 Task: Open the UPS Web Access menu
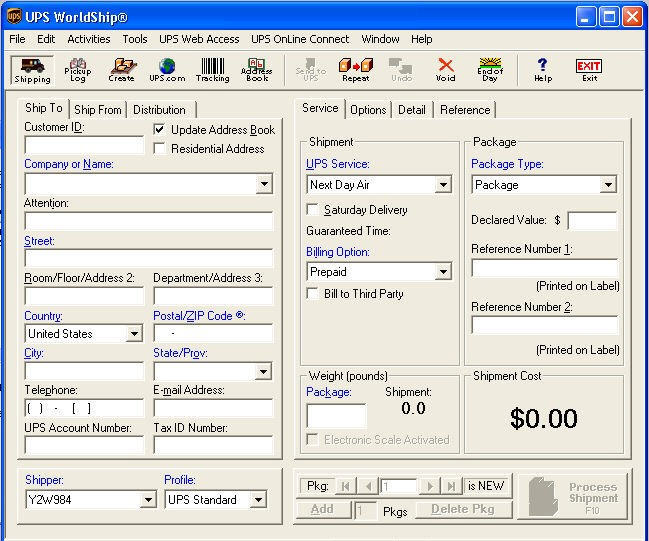199,39
